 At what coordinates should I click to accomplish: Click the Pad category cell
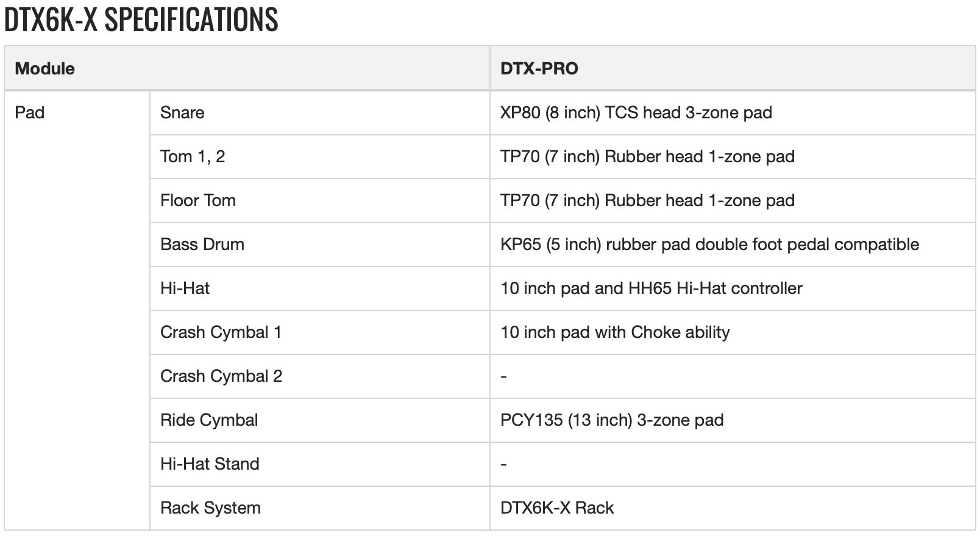[x=30, y=113]
